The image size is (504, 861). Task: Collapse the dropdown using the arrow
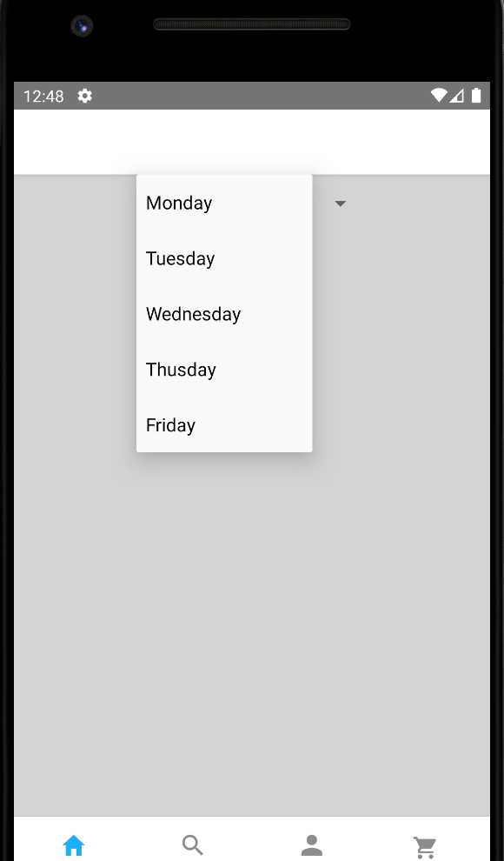[340, 204]
